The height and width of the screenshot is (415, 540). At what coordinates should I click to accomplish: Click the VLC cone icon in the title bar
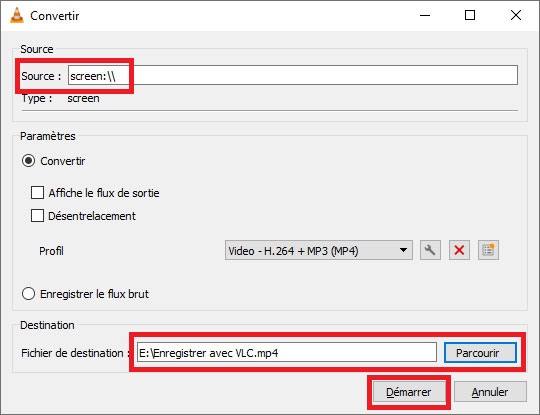click(17, 15)
